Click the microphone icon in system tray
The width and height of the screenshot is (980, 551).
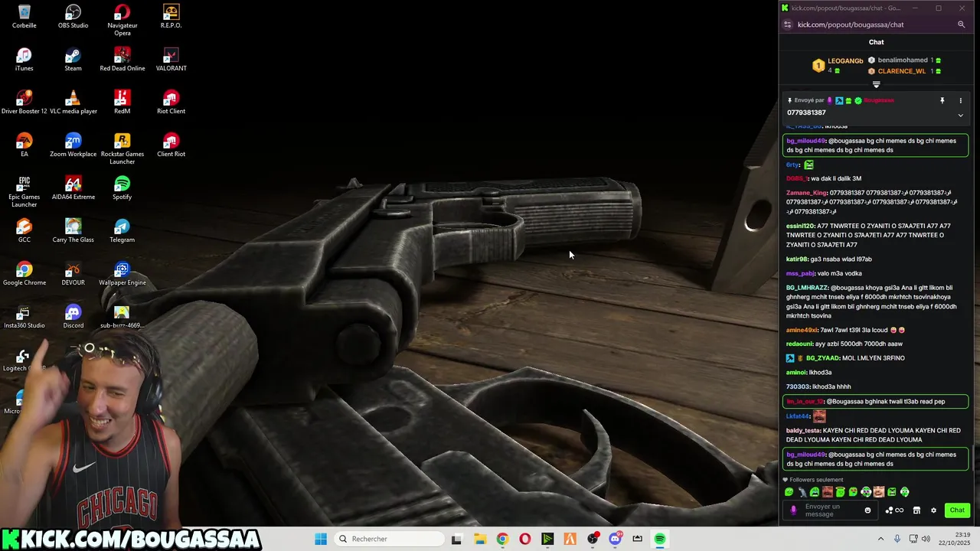[897, 539]
